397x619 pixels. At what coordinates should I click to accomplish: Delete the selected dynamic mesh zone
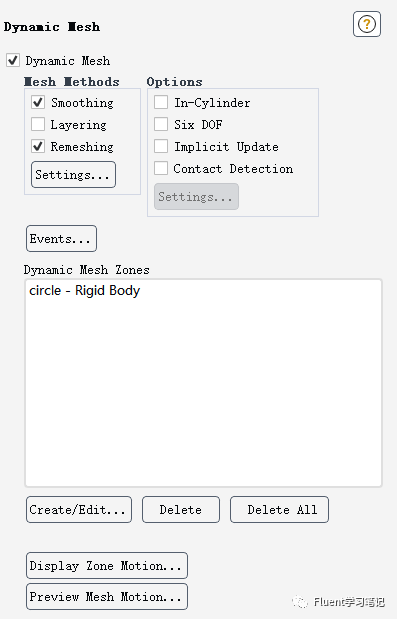181,510
